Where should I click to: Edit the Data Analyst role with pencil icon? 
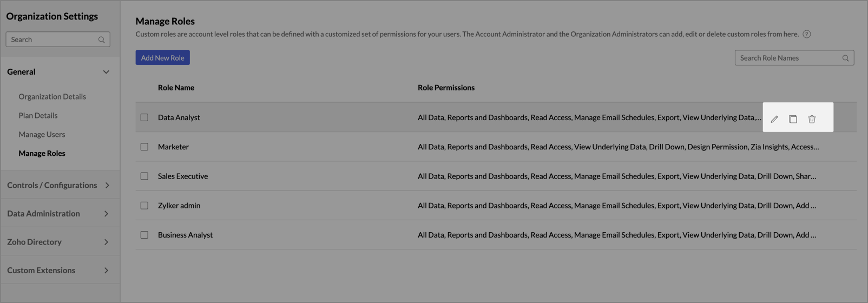tap(774, 119)
